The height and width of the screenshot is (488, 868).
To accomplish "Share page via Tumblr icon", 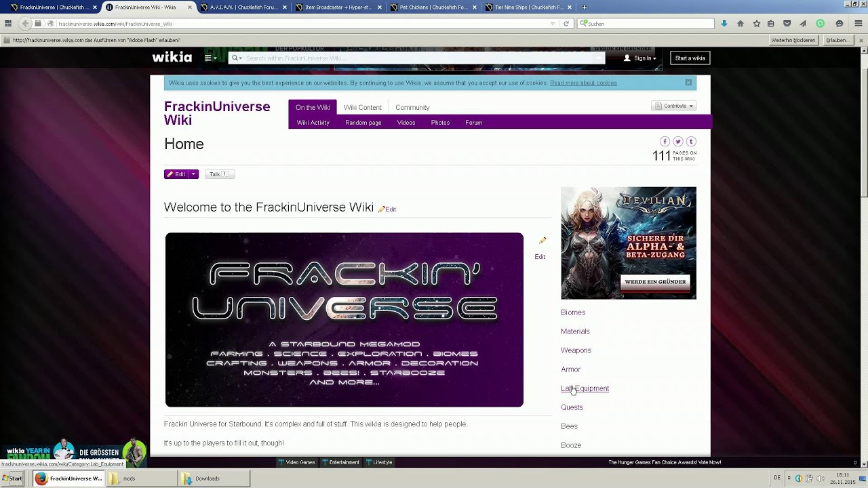I will click(x=691, y=141).
